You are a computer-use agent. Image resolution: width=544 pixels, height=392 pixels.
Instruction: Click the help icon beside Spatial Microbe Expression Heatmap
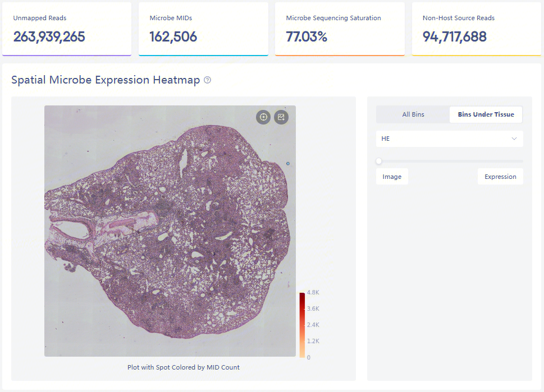(x=208, y=80)
